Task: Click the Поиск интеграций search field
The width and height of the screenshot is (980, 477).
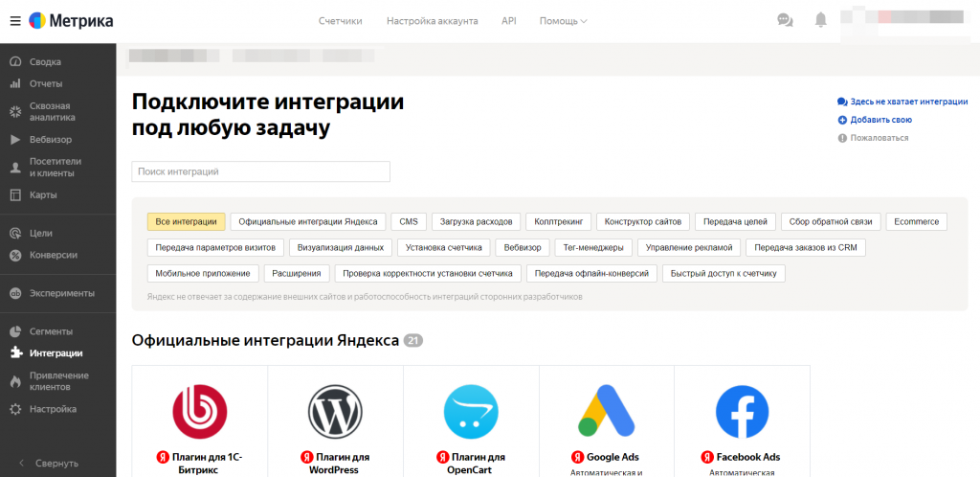Action: 260,171
